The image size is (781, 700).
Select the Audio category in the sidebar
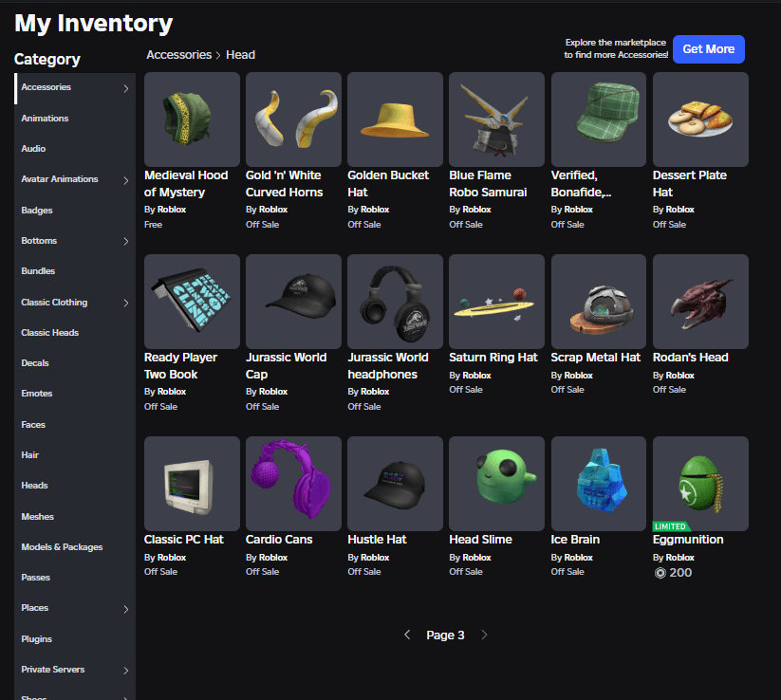35,148
